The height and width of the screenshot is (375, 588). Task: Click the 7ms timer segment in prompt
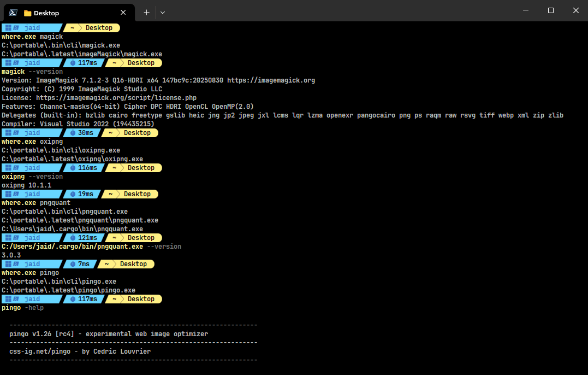80,264
